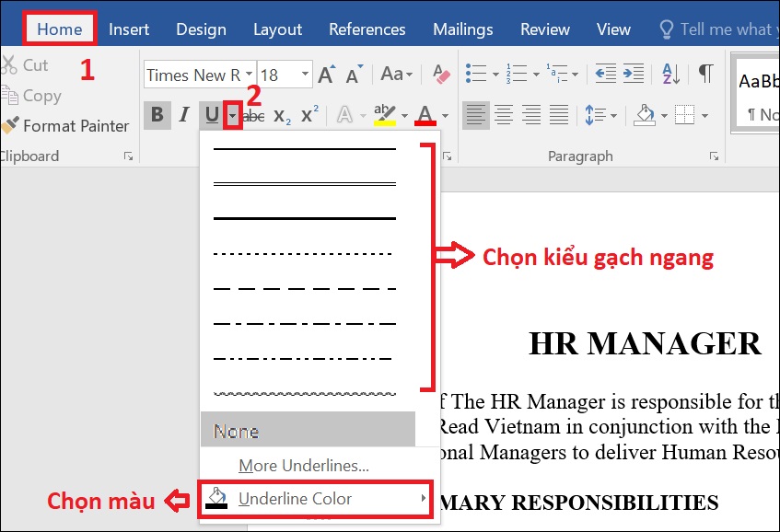This screenshot has width=780, height=532.
Task: Click the Tell me what search box
Action: click(x=719, y=29)
